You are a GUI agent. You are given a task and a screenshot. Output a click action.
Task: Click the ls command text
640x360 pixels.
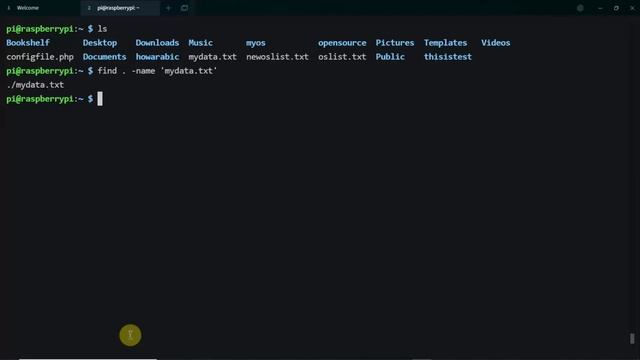[102, 29]
